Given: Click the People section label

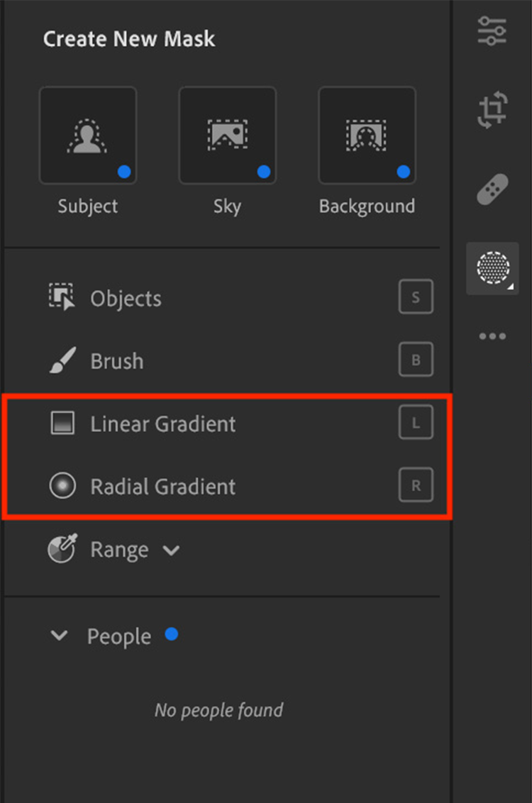Looking at the screenshot, I should (119, 636).
